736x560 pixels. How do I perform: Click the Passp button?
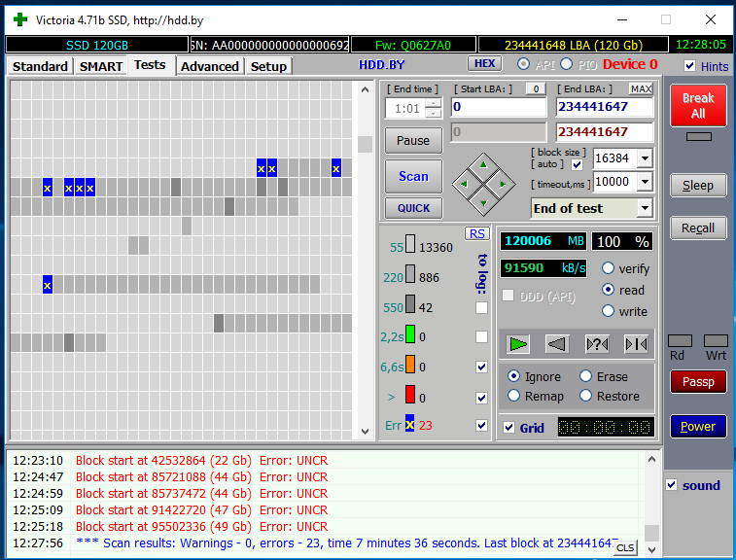(x=698, y=382)
